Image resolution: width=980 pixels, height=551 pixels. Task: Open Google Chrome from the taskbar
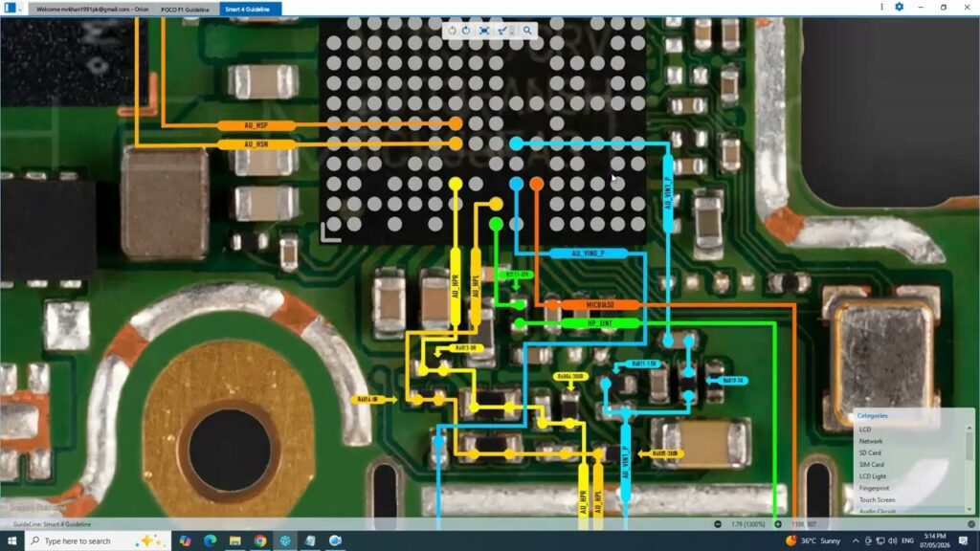(260, 540)
